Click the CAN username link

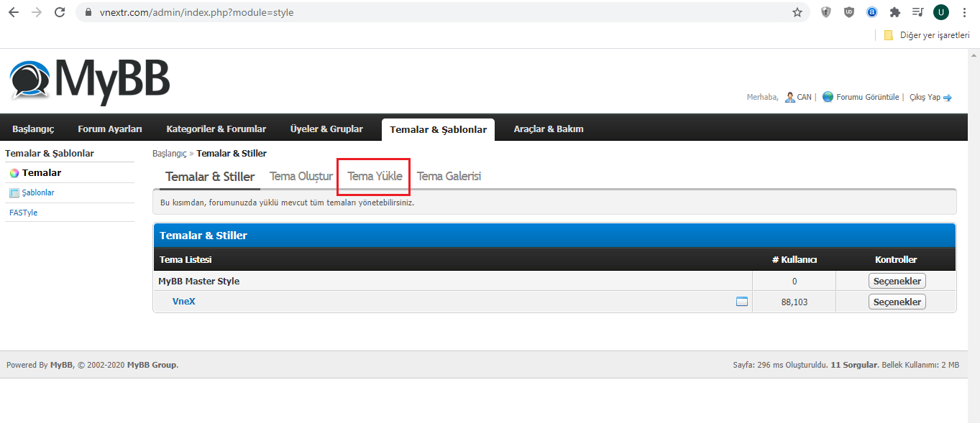pos(804,97)
